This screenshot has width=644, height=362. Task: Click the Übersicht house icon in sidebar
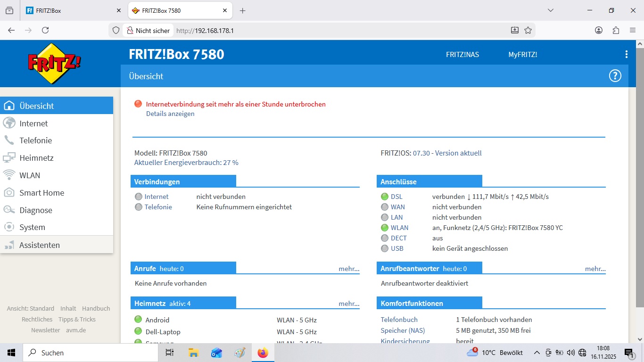tap(9, 106)
